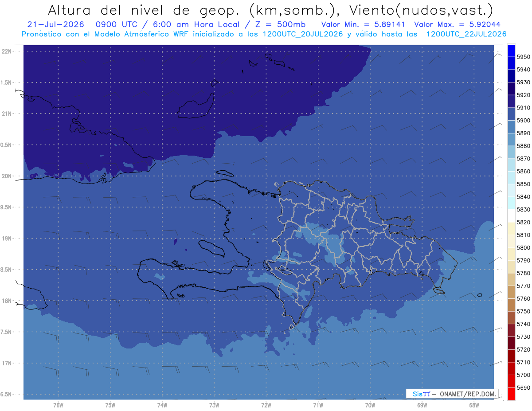Click the colorbar label '5740'
The height and width of the screenshot is (411, 532).
pos(523,324)
